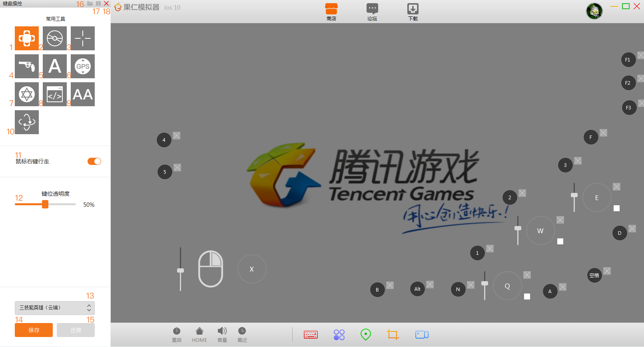Image resolution: width=644 pixels, height=347 pixels.
Task: Remove the F3 key mapping
Action: coord(641,103)
